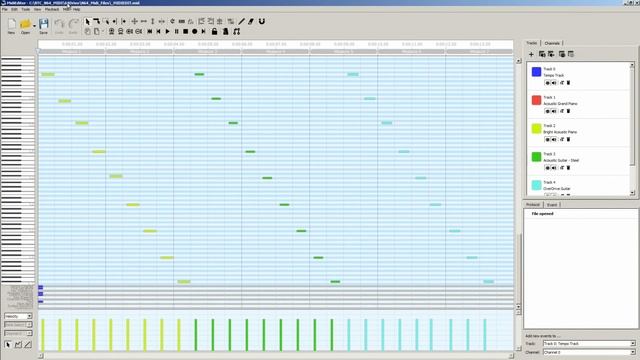640x360 pixels.
Task: Click the track list scroll down arrow
Action: (x=632, y=193)
